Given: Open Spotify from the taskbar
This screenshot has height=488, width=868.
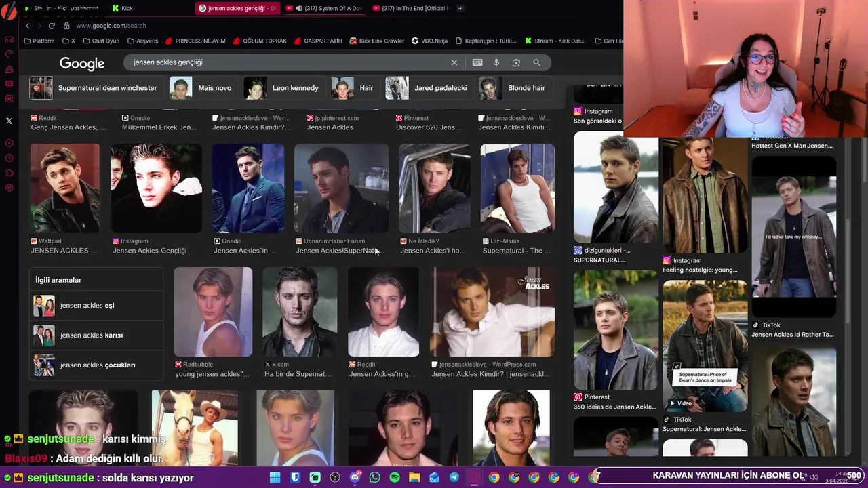Looking at the screenshot, I should point(395,477).
